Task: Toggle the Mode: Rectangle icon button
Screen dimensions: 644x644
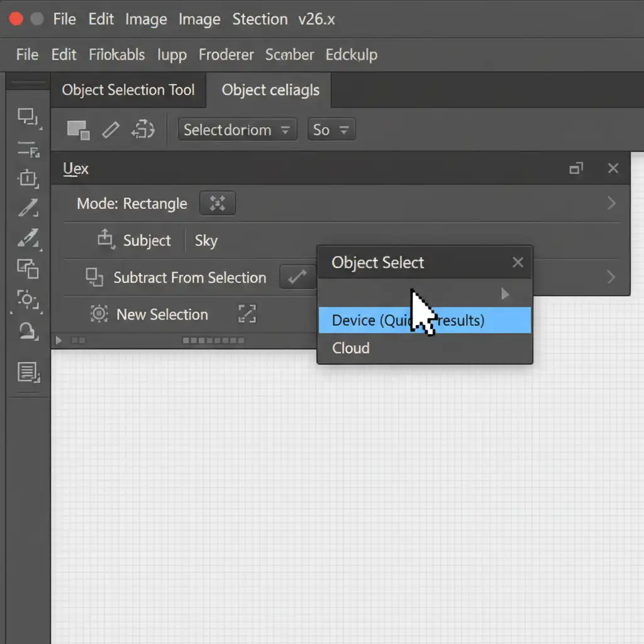Action: pyautogui.click(x=217, y=203)
